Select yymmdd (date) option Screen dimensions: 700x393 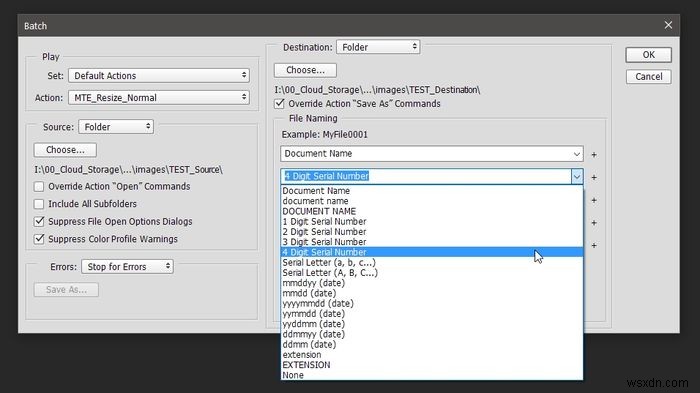pyautogui.click(x=432, y=314)
